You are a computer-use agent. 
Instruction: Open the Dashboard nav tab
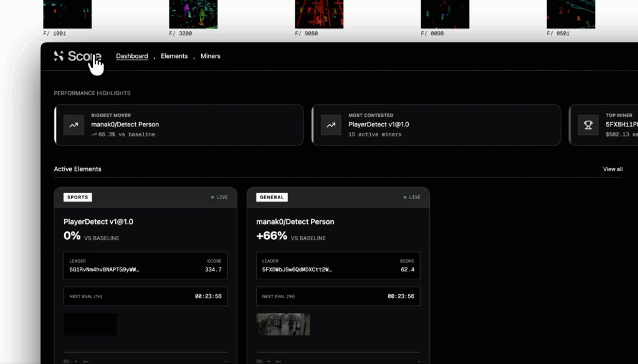click(x=131, y=56)
